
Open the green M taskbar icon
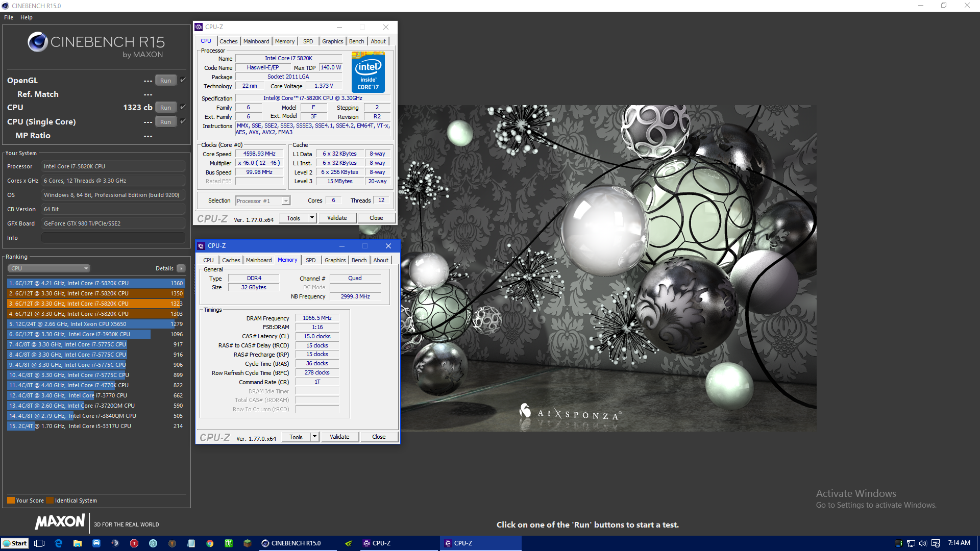click(229, 543)
